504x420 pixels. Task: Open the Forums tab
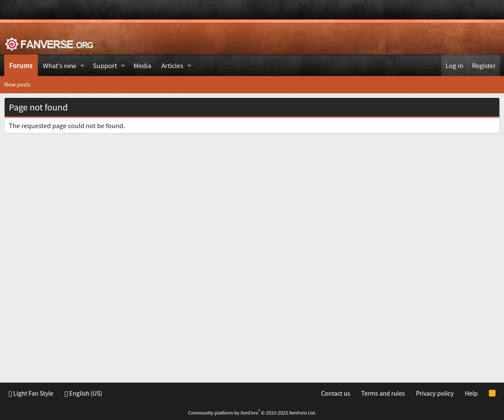21,66
